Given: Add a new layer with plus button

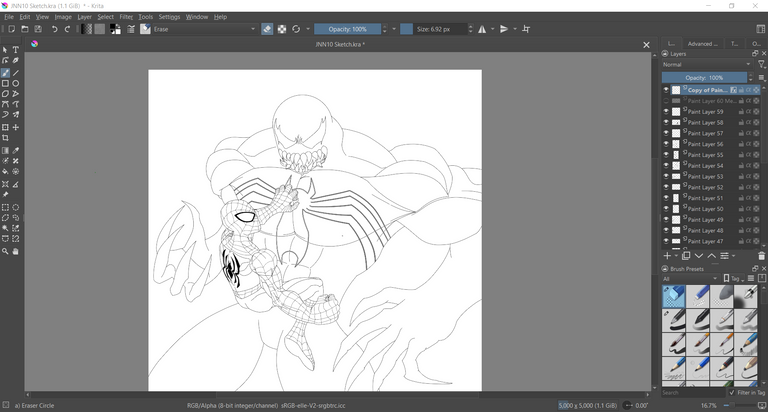Looking at the screenshot, I should [x=667, y=256].
